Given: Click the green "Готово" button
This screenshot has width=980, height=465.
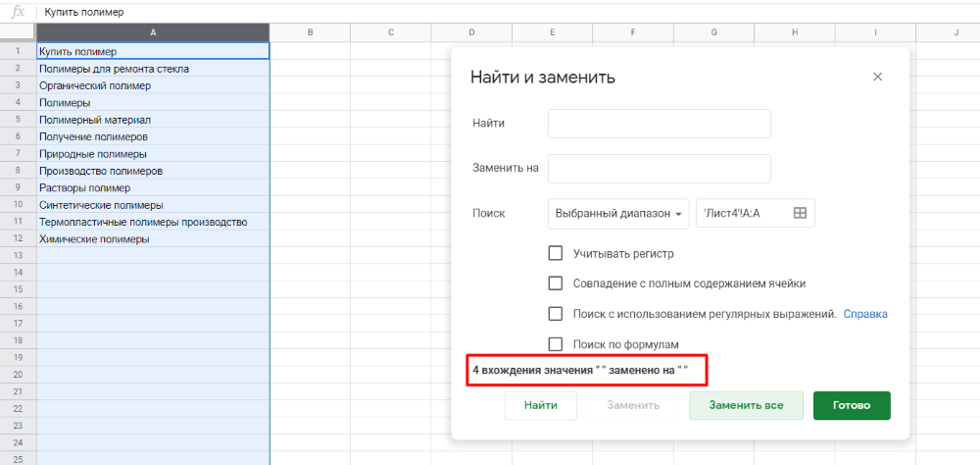Looking at the screenshot, I should 851,405.
